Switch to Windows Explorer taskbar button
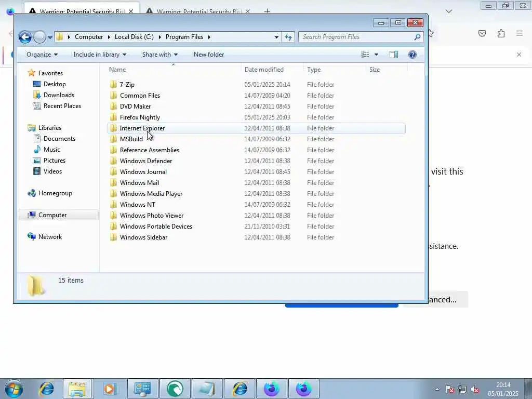This screenshot has height=399, width=532. (x=77, y=389)
